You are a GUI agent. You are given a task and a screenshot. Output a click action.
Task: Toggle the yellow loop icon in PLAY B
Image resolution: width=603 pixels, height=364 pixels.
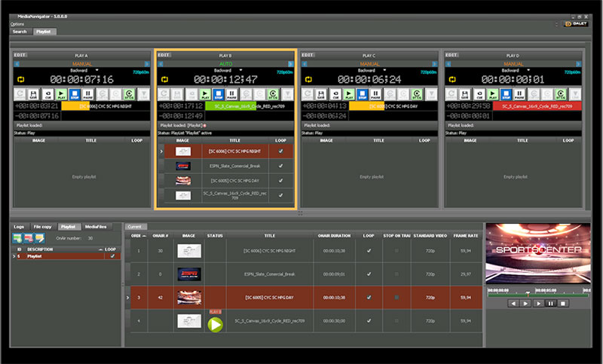(164, 79)
